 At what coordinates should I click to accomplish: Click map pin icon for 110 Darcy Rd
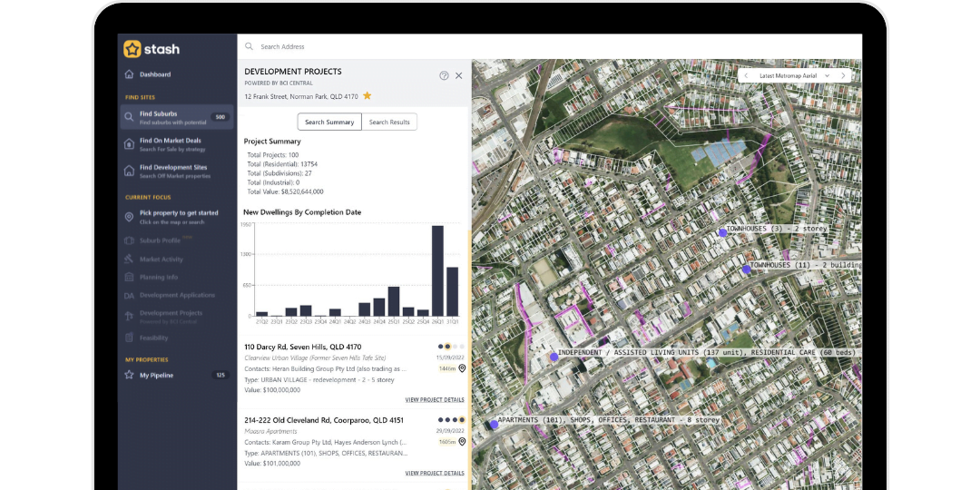(x=462, y=368)
